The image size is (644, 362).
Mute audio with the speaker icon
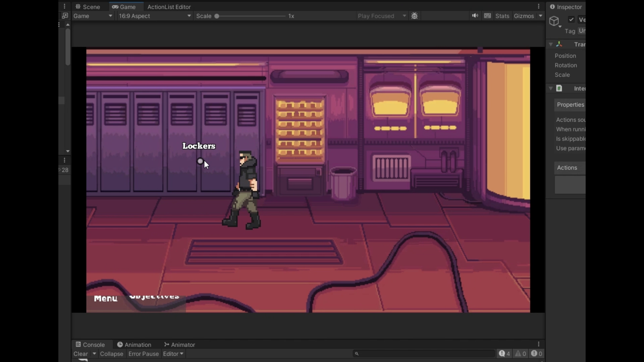pyautogui.click(x=475, y=15)
